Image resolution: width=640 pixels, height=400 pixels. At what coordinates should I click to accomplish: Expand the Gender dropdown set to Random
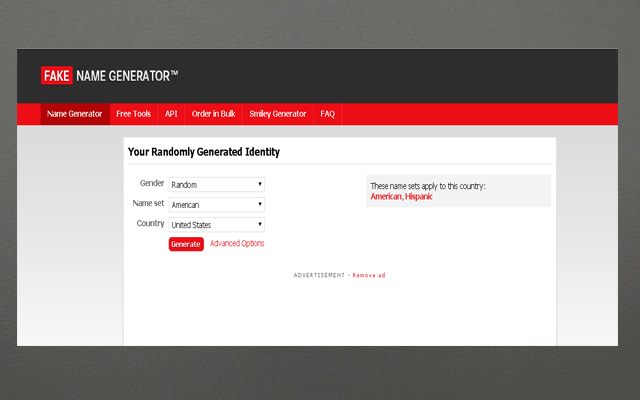tap(216, 185)
